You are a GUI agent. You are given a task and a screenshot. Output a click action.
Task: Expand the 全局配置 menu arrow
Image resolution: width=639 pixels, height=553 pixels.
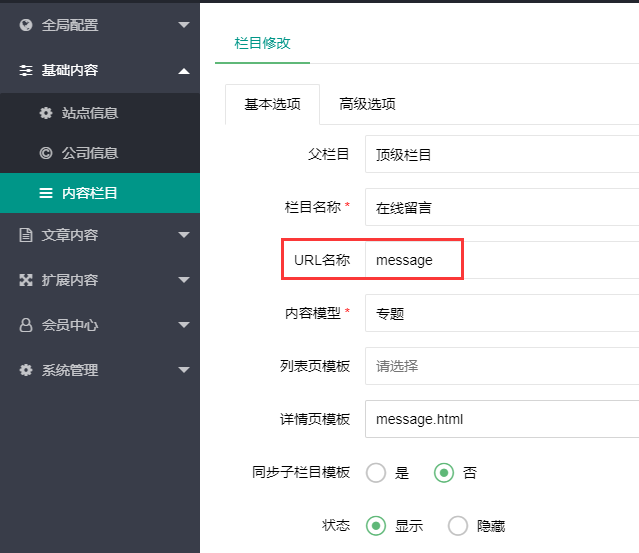pos(183,25)
